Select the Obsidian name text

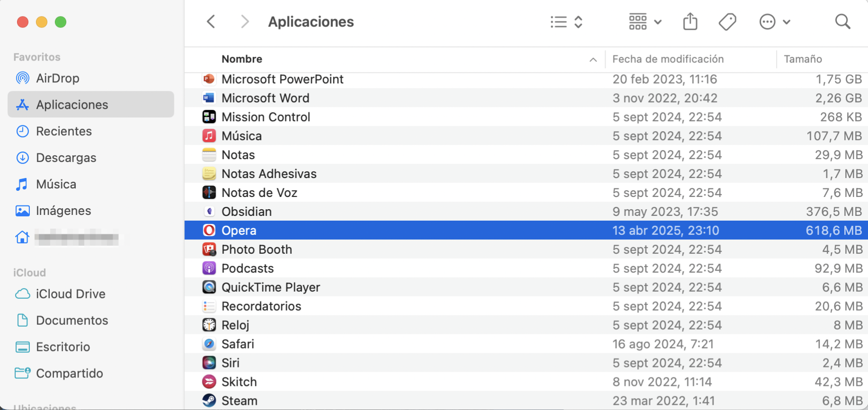tap(246, 212)
